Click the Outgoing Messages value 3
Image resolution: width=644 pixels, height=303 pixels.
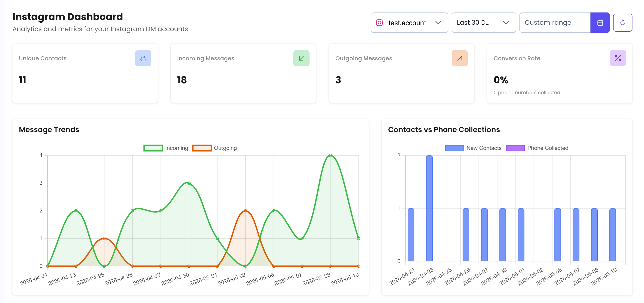click(x=338, y=80)
